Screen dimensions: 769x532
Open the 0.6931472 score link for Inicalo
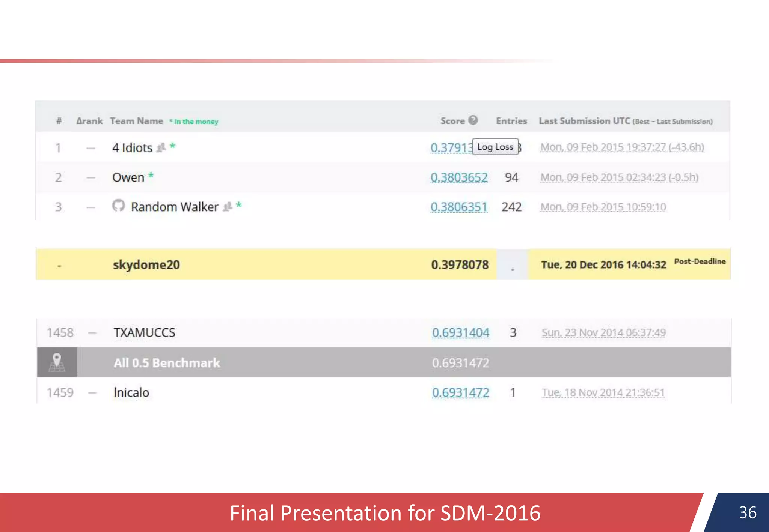[x=461, y=392]
